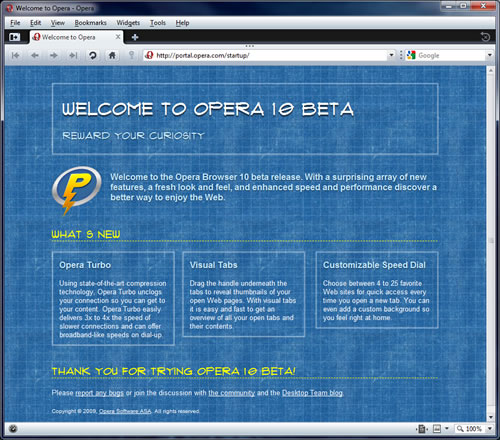Click the Customizable Speed Dial heading
Screen dimensions: 500x440
click(374, 265)
